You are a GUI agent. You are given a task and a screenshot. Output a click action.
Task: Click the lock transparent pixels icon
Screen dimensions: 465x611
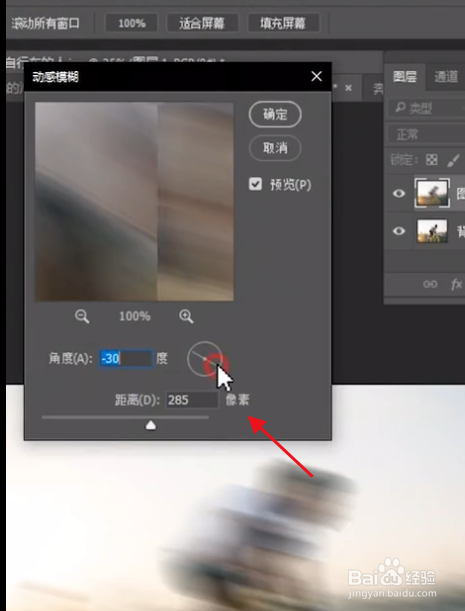click(431, 159)
